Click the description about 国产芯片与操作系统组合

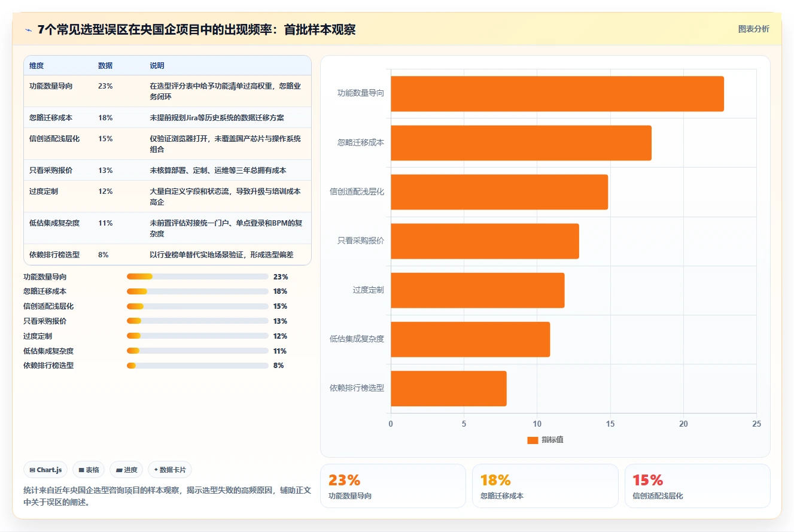point(226,144)
